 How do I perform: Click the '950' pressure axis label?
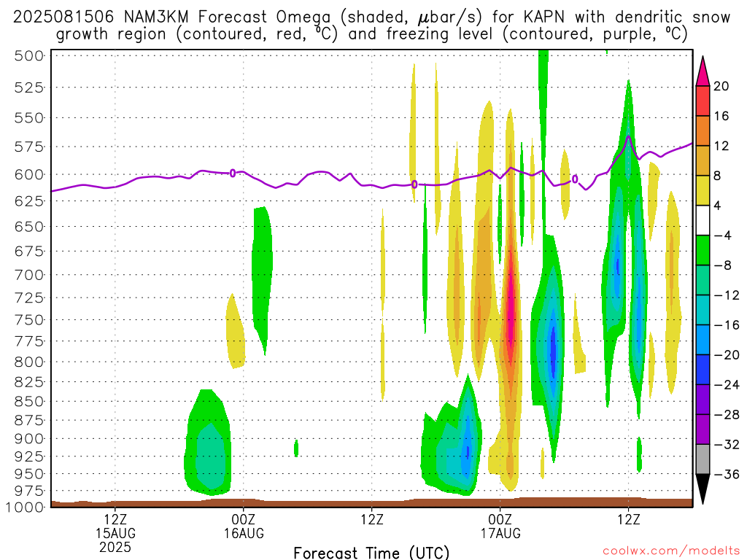tap(29, 474)
